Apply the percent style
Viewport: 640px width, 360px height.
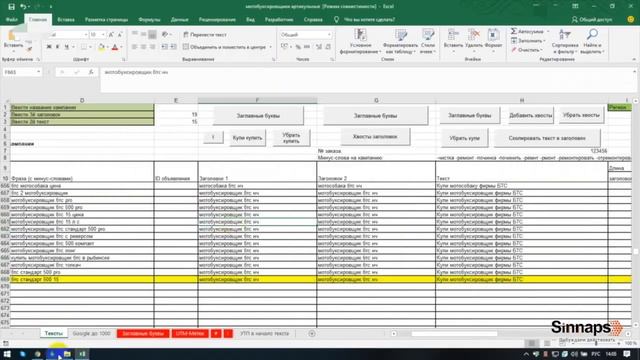coord(298,47)
